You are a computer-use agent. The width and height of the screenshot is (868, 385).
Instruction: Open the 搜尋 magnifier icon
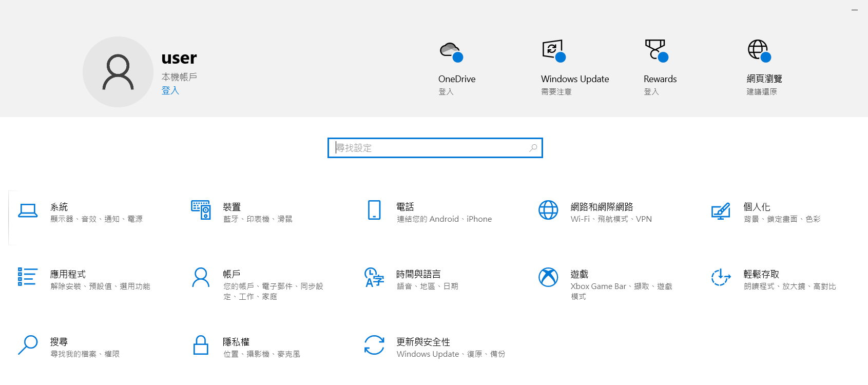click(x=28, y=345)
